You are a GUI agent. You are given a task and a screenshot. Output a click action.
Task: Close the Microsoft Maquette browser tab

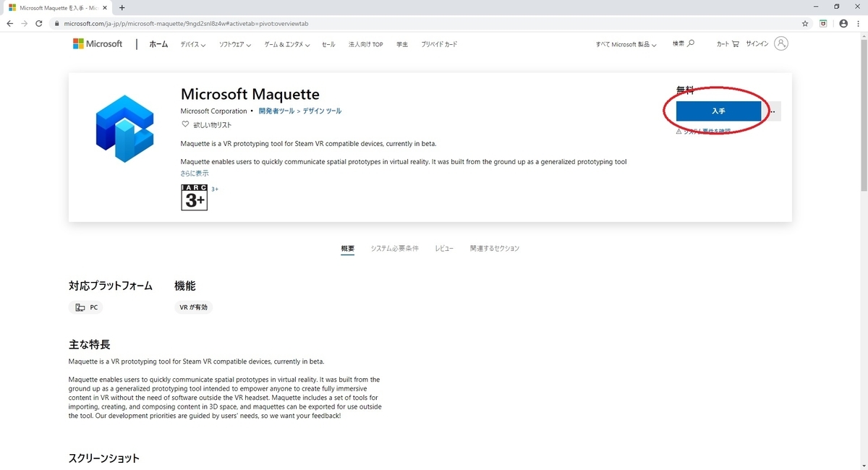pos(106,7)
